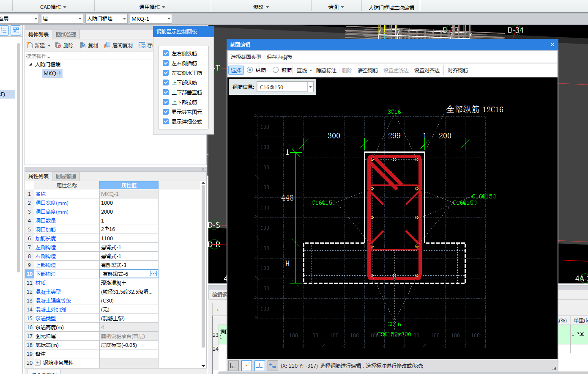Image resolution: width=588 pixels, height=374 pixels.
Task: Click the 洞口宽度 value 1000 cell
Action: [x=129, y=203]
